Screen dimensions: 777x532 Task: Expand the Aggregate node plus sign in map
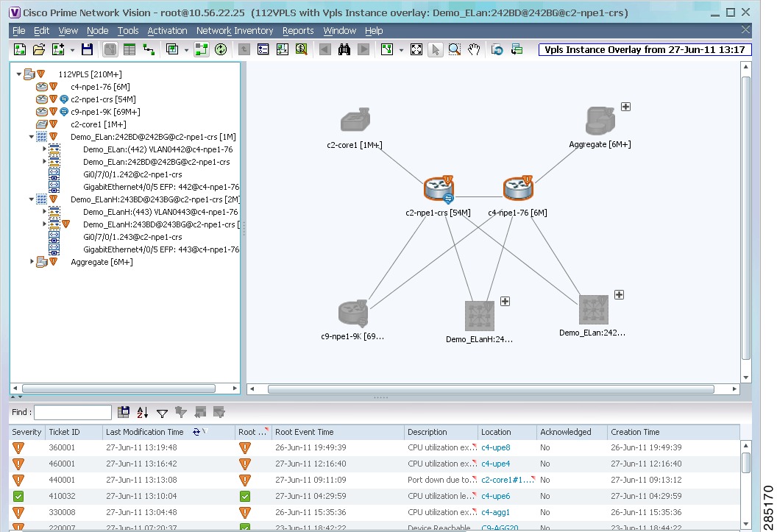tap(626, 107)
